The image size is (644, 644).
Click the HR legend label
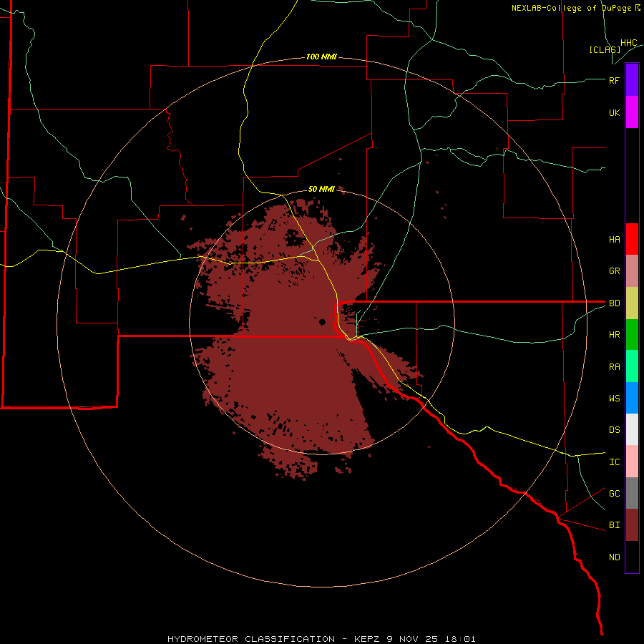tap(614, 335)
